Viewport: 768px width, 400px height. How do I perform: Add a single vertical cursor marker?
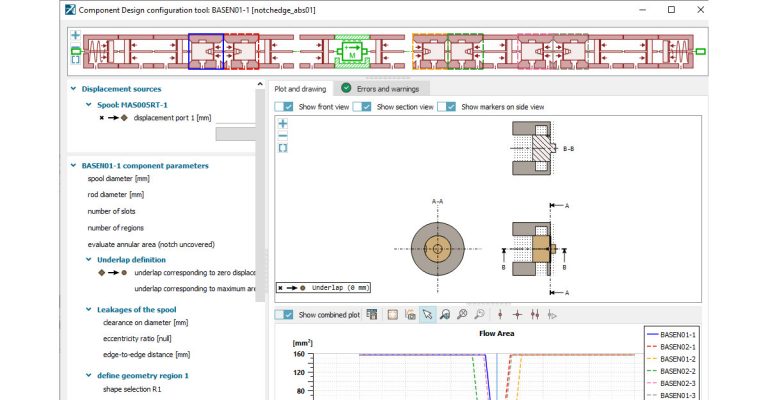click(500, 315)
